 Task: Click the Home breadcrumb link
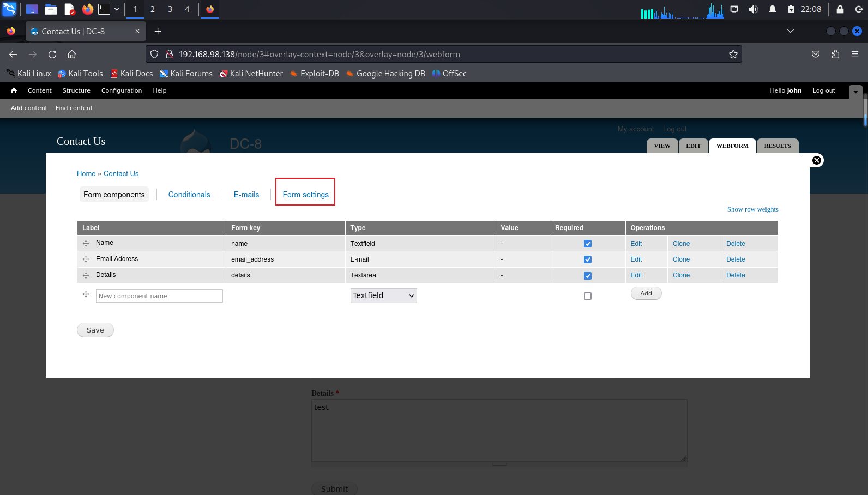tap(86, 174)
